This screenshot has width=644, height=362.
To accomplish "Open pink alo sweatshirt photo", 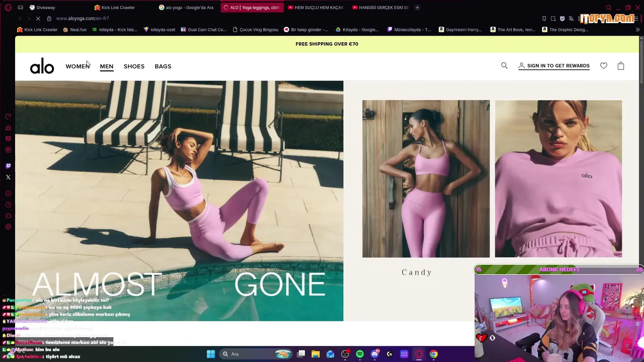I will [558, 178].
